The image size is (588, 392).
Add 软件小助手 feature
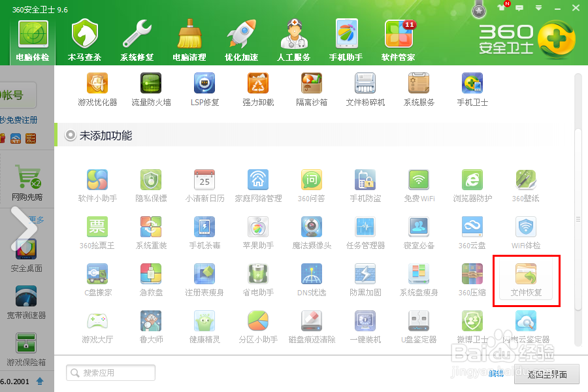point(97,186)
